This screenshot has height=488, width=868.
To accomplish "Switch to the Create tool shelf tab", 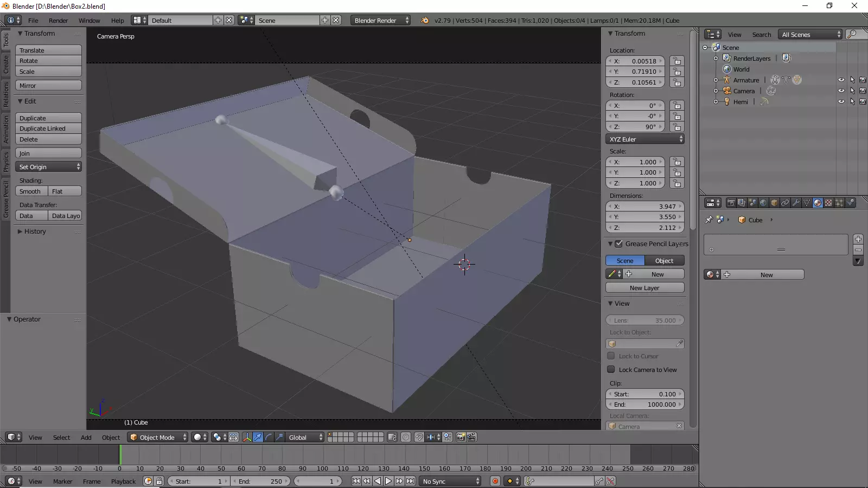I will click(6, 63).
